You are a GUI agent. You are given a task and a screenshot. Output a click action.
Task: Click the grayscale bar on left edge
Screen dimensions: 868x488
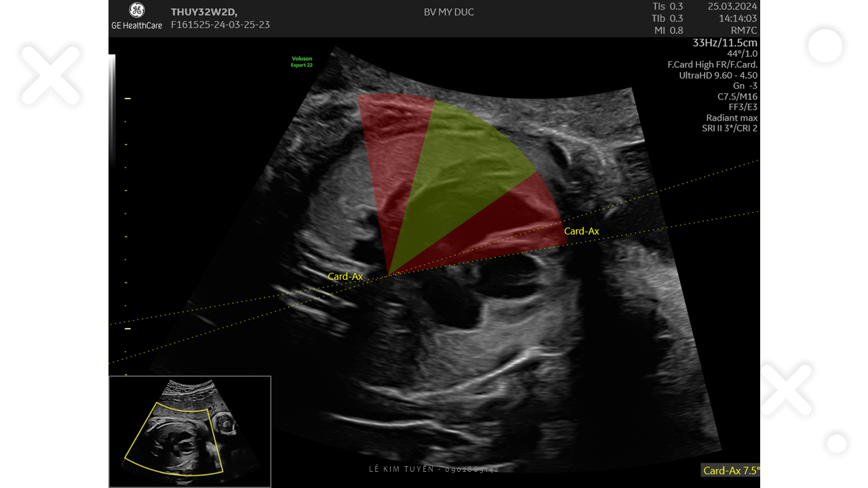click(112, 108)
